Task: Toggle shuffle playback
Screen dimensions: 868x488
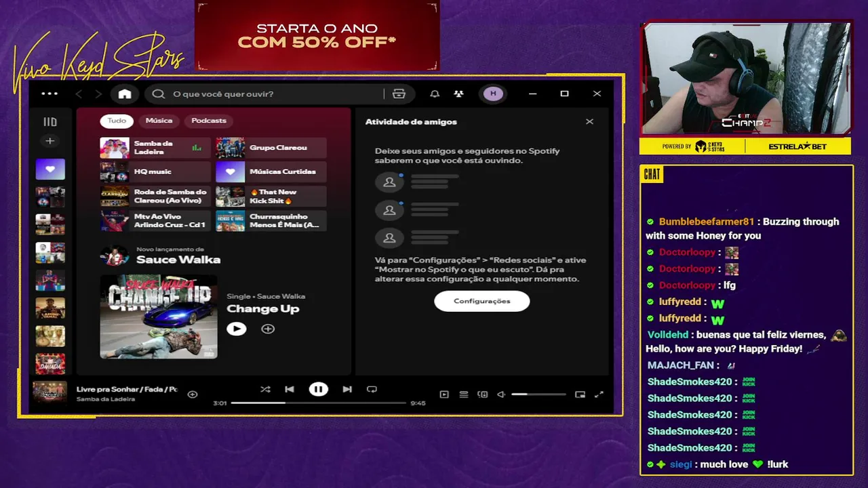Action: (x=265, y=389)
